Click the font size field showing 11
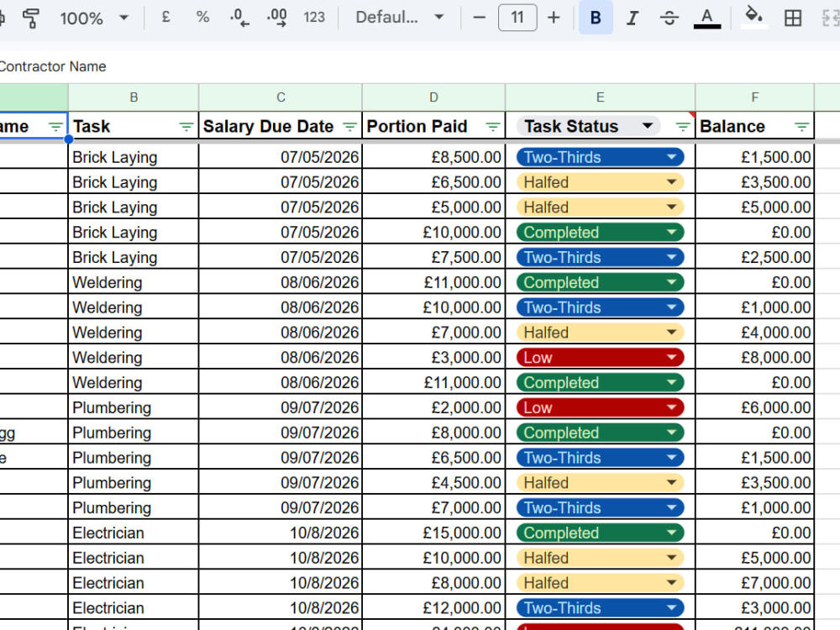 517,18
